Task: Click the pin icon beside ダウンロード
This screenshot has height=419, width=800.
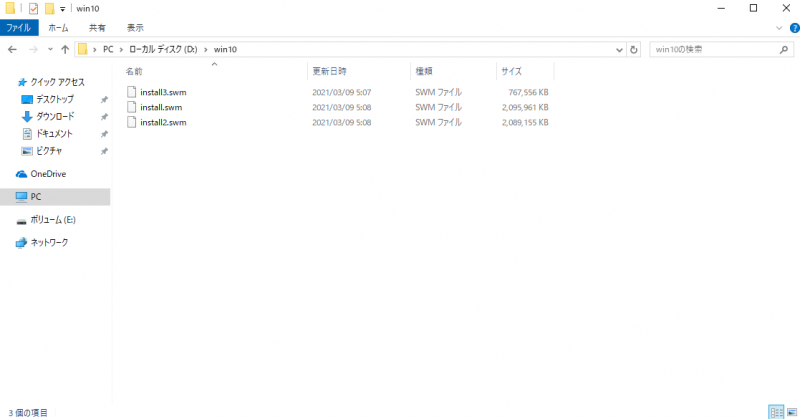Action: (104, 117)
